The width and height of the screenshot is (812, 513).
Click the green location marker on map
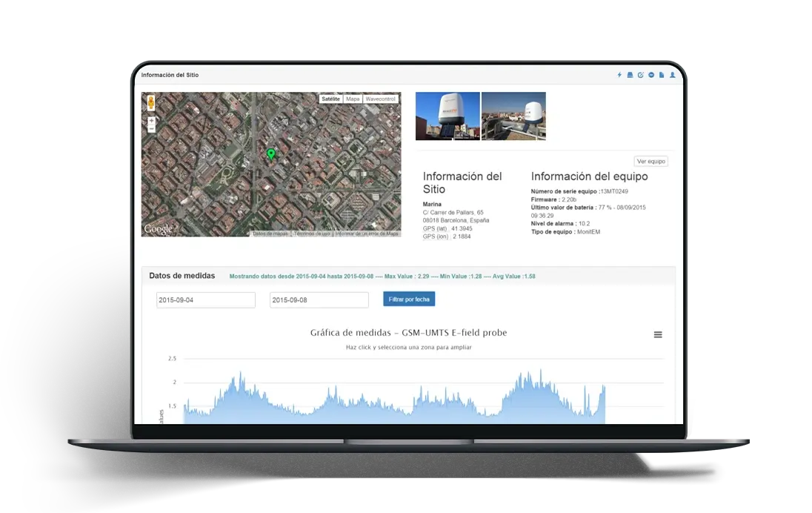[x=271, y=154]
